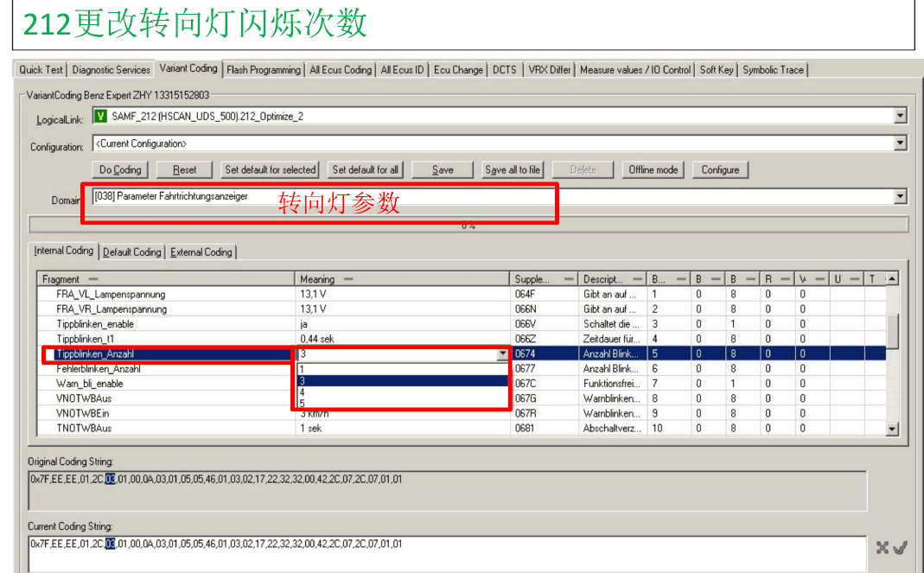Click the checkmark icon beside Current Coding String

(x=900, y=547)
